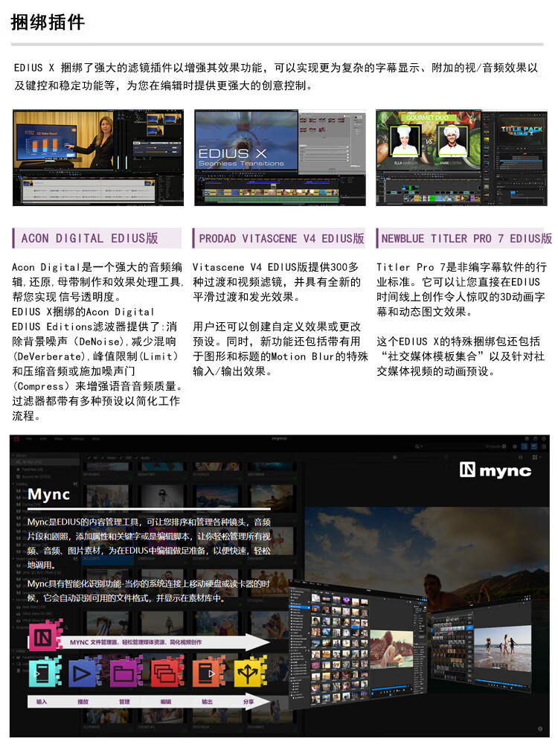Click the Mync app icon in title bar
This screenshot has height=756, width=558.
pos(16,439)
